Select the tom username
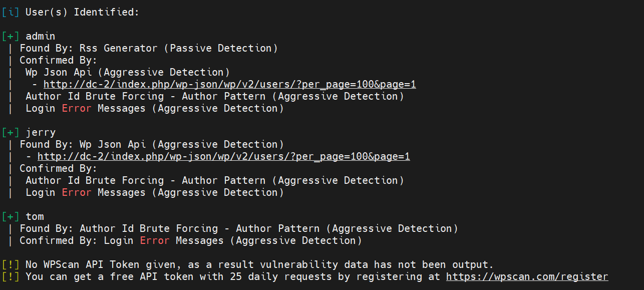This screenshot has height=290, width=644. click(x=35, y=216)
